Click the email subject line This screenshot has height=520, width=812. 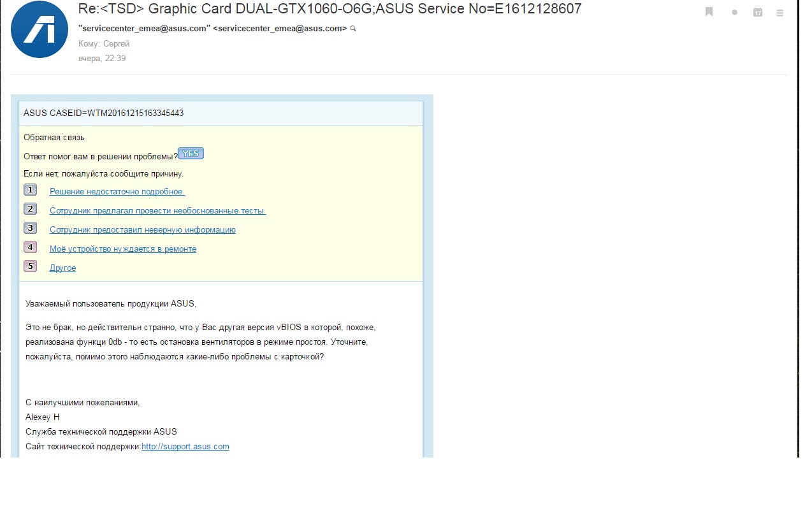[330, 10]
